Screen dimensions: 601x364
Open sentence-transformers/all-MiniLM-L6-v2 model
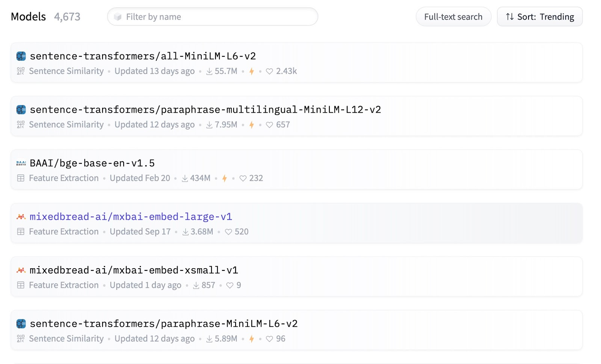(143, 56)
